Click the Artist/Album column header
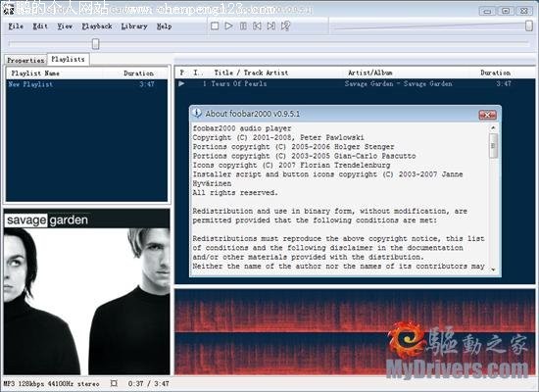Screen dimensions: 539x392 coord(370,73)
